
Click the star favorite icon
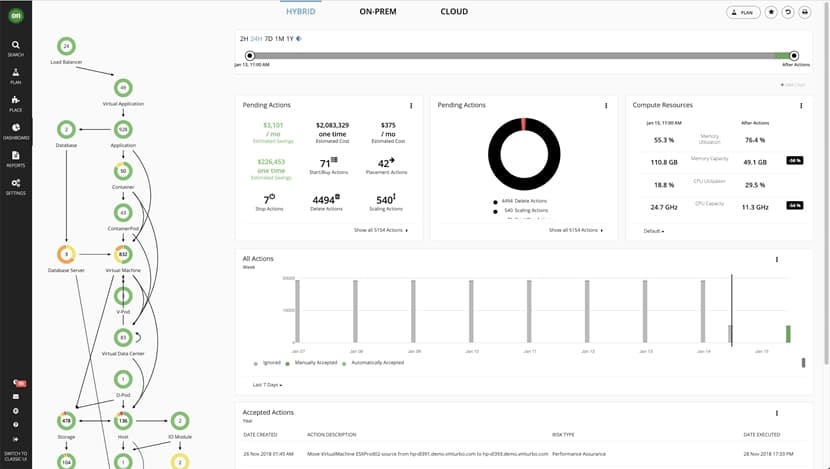[771, 12]
